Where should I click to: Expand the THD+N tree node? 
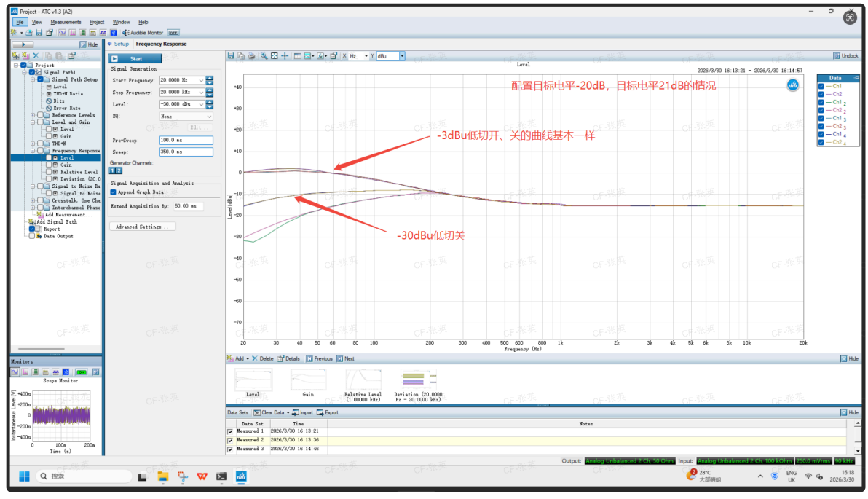click(x=33, y=144)
